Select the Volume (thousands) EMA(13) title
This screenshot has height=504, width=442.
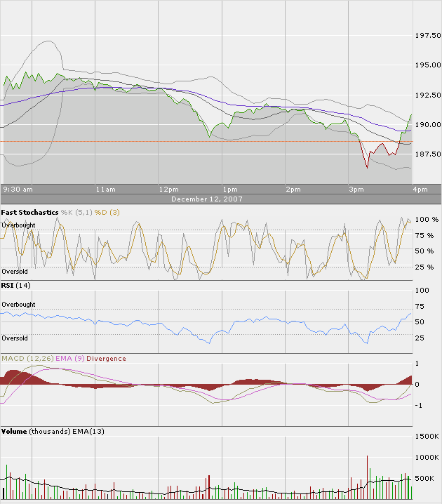tap(53, 432)
